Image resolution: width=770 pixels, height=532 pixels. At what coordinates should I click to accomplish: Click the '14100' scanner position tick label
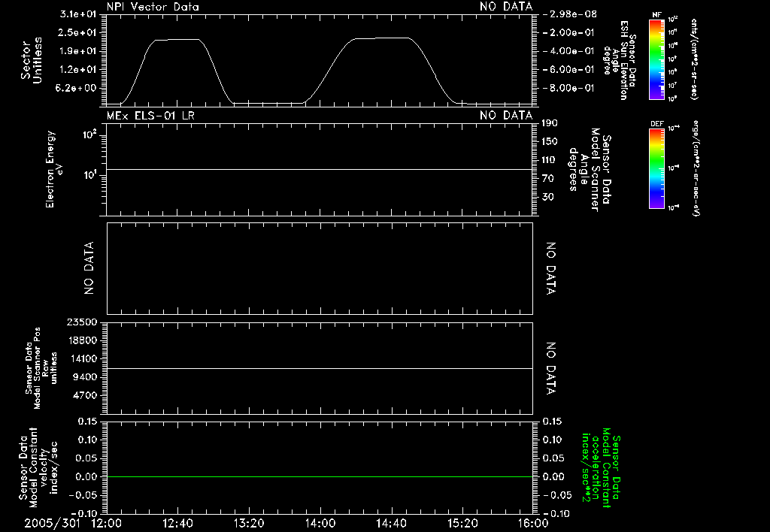point(81,358)
